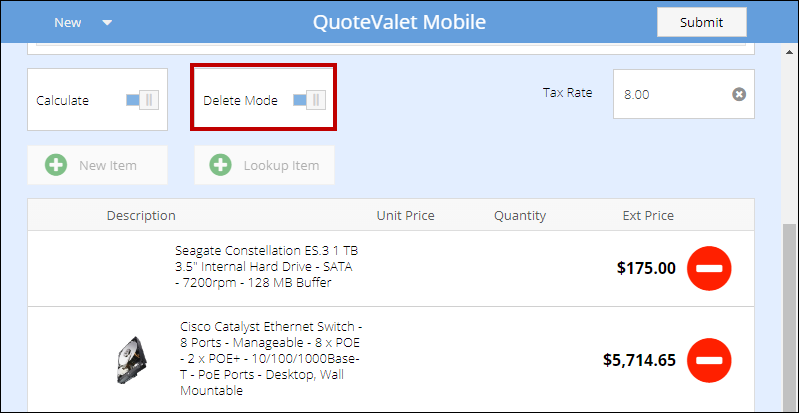Click the Description column header
The height and width of the screenshot is (413, 799).
[141, 215]
